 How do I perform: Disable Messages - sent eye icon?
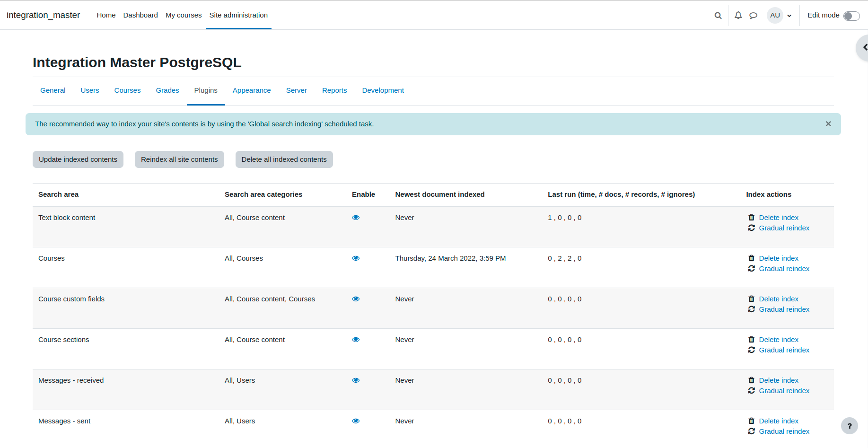pyautogui.click(x=356, y=421)
